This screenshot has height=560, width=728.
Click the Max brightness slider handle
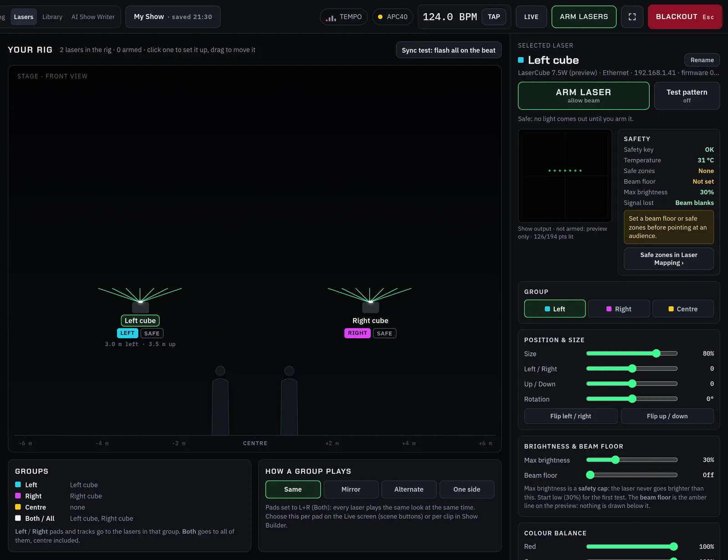point(616,460)
